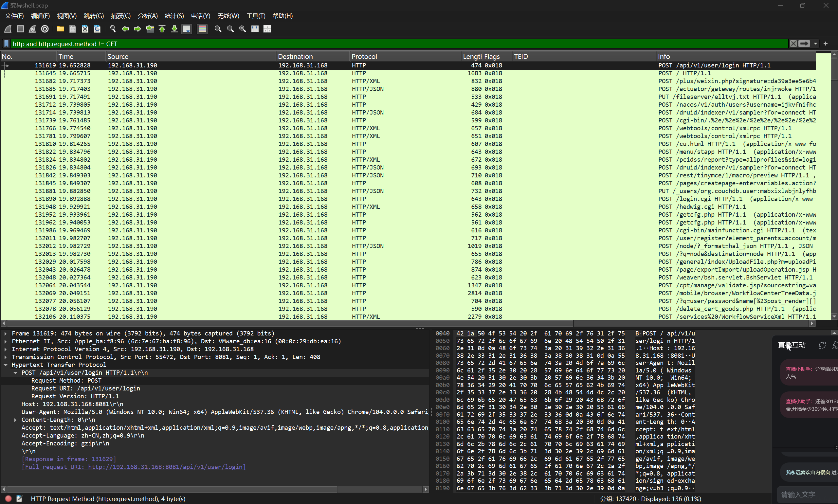Reload this capture file
Screen dimensions: 838x504
[97, 29]
